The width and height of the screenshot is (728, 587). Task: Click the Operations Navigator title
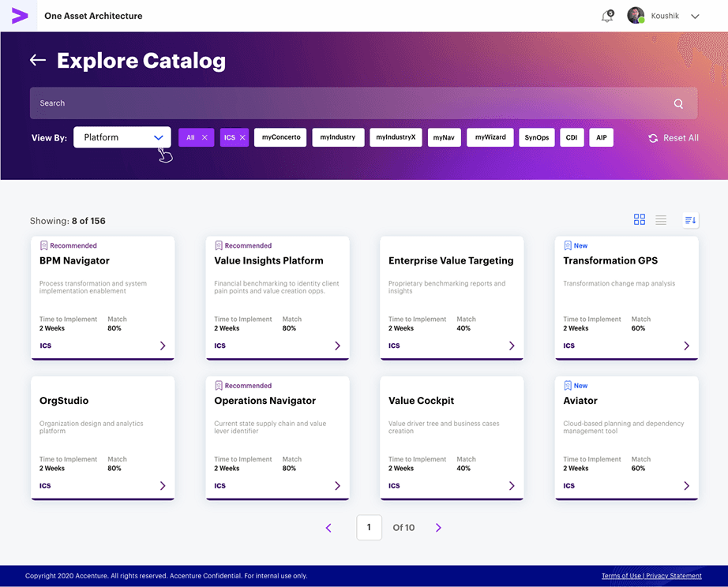point(265,401)
